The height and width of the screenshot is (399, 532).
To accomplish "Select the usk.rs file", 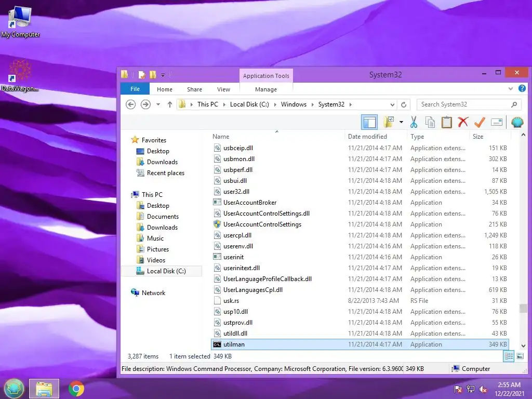I will coord(360,301).
